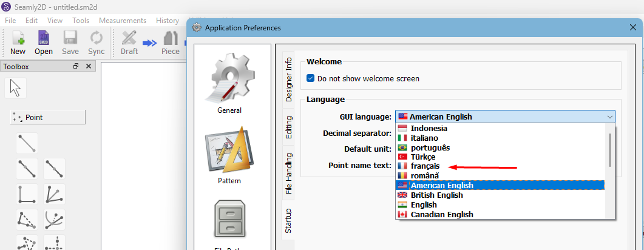Image resolution: width=644 pixels, height=250 pixels.
Task: Switch to Draft mode
Action: (129, 42)
